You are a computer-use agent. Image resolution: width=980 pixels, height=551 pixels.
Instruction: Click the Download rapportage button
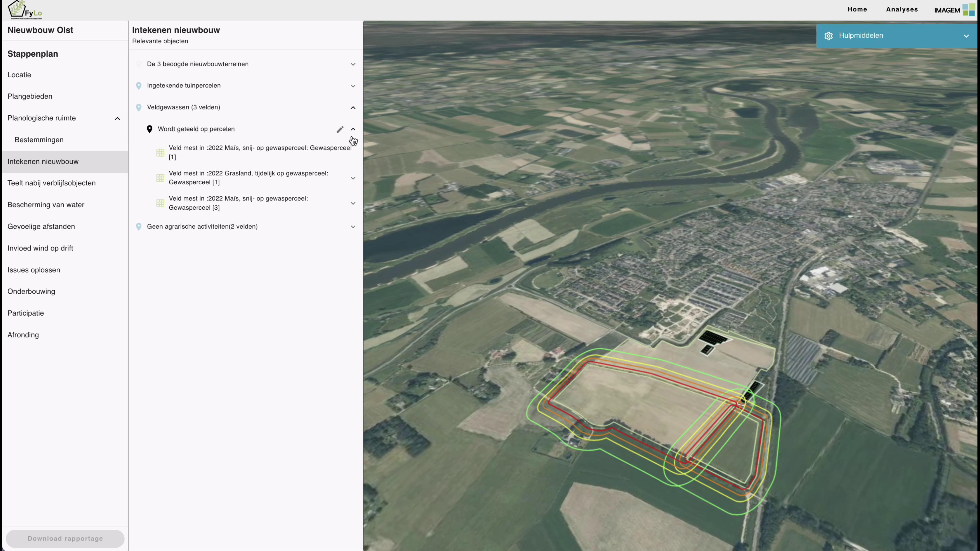coord(65,539)
